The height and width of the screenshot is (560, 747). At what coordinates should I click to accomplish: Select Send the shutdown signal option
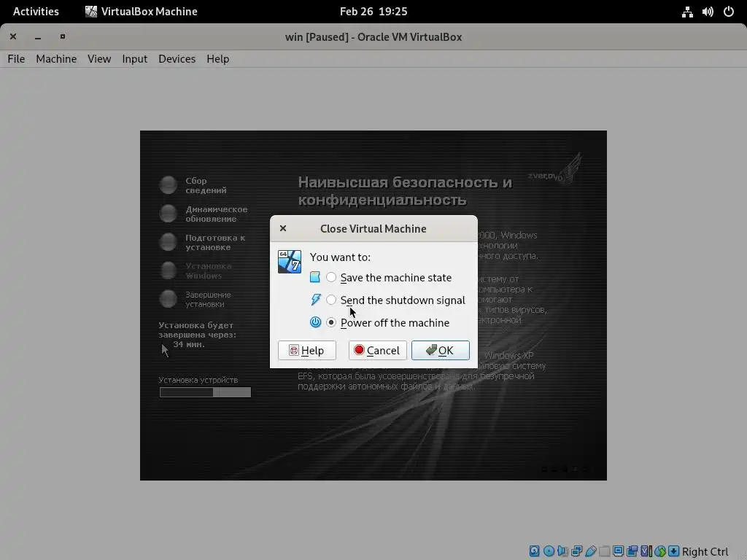(x=396, y=300)
